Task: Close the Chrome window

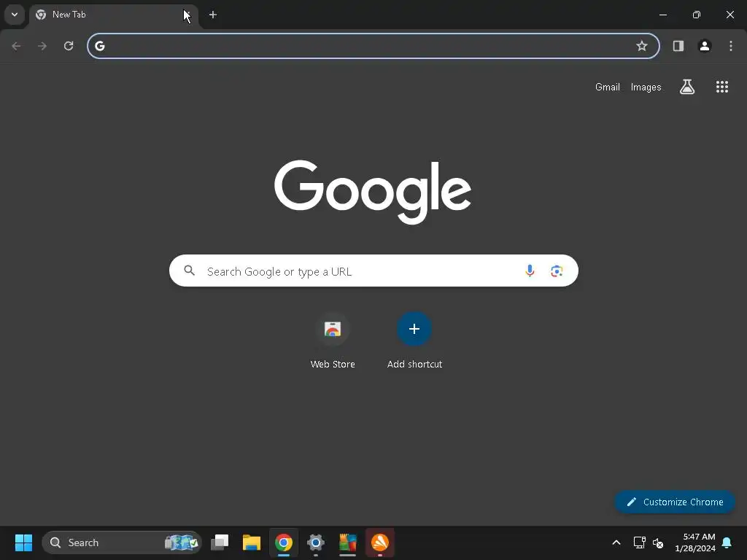Action: coord(729,15)
